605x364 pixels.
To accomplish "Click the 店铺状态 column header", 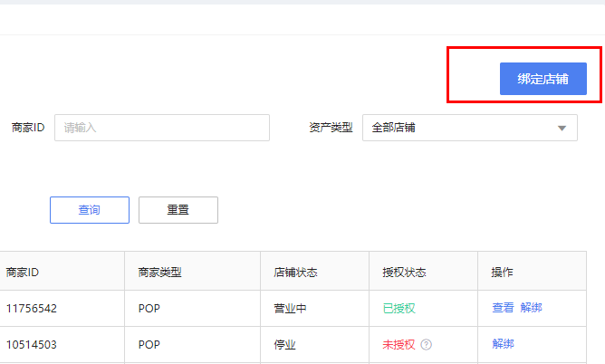I will coord(295,272).
